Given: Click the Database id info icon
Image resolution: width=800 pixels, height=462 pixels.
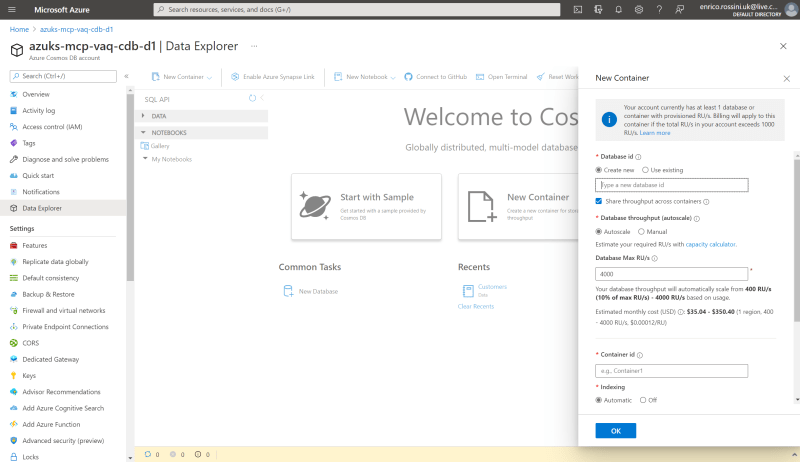Looking at the screenshot, I should (x=638, y=157).
